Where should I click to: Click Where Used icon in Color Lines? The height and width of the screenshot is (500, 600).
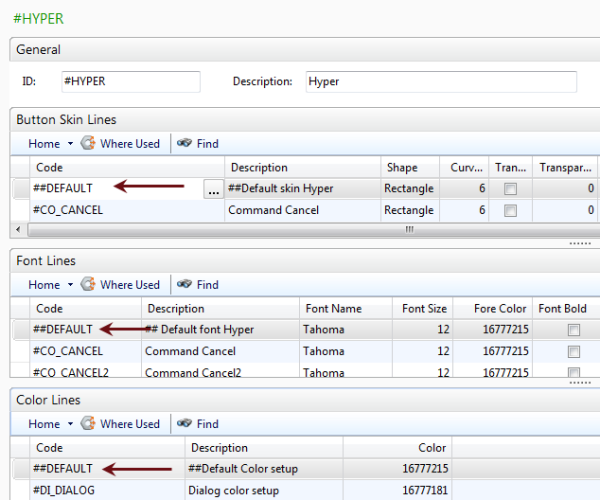pos(88,424)
